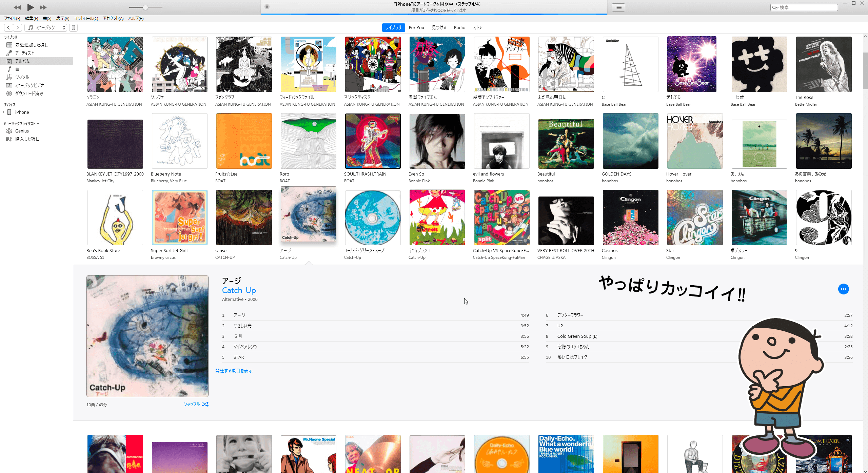Screen dimensions: 868x473
Task: Click the large アージ album artwork
Action: [x=147, y=336]
